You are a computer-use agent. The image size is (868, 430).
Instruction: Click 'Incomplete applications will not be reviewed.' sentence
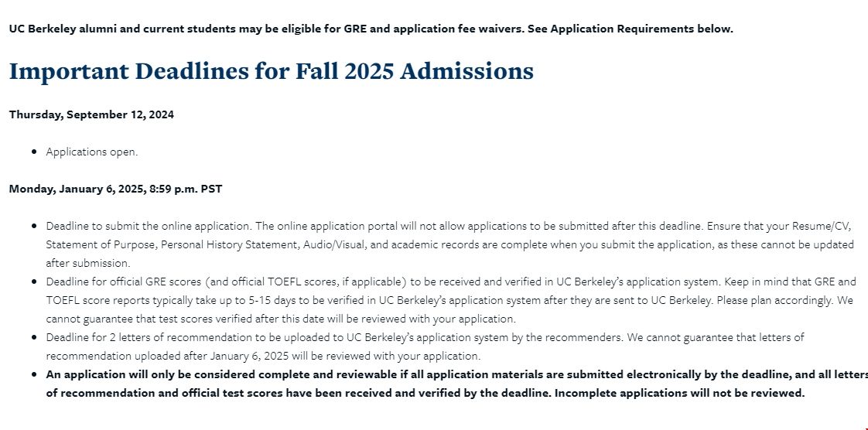pyautogui.click(x=679, y=393)
